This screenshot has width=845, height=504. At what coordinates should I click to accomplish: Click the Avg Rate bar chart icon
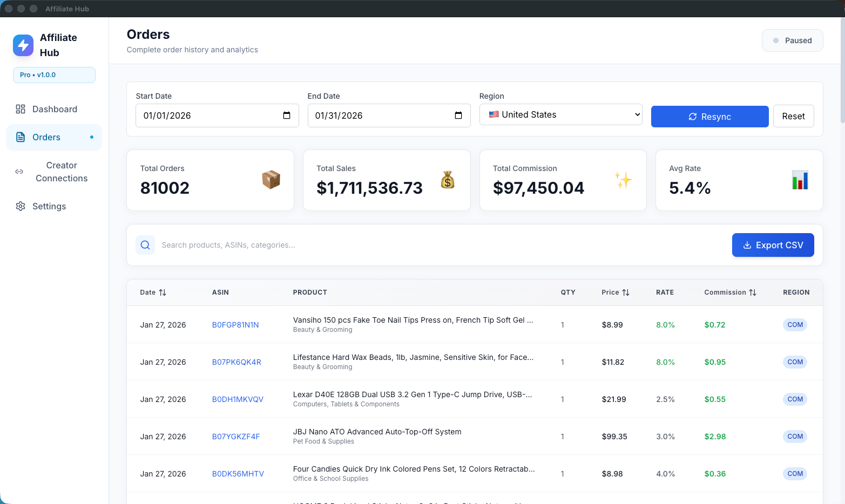(x=800, y=180)
